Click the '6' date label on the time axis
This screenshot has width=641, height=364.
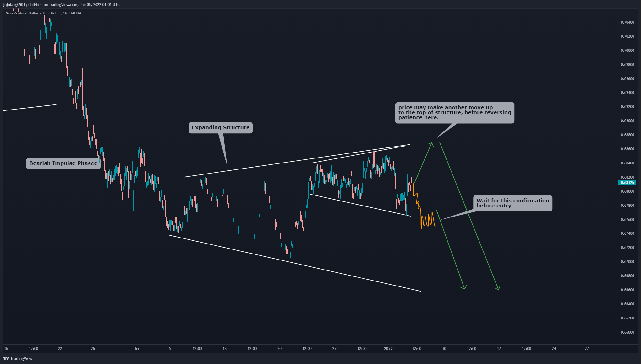170,349
